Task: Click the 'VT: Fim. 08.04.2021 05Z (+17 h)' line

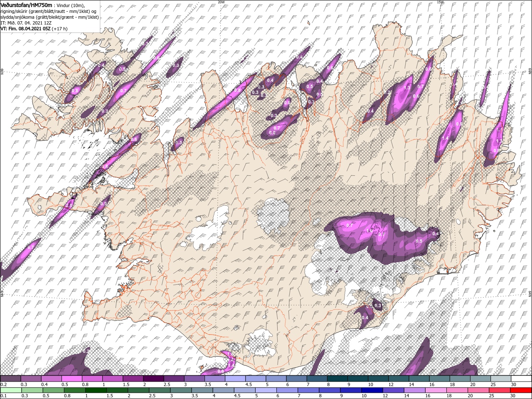Action: [x=34, y=29]
